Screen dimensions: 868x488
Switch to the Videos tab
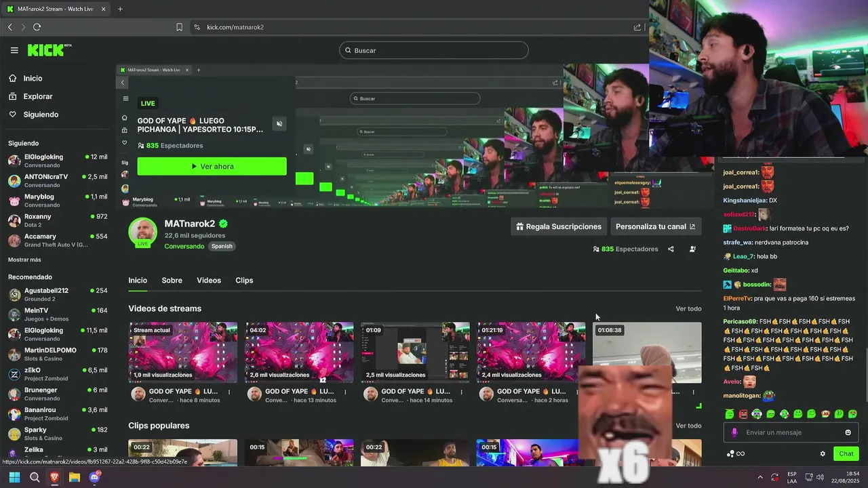(x=209, y=281)
